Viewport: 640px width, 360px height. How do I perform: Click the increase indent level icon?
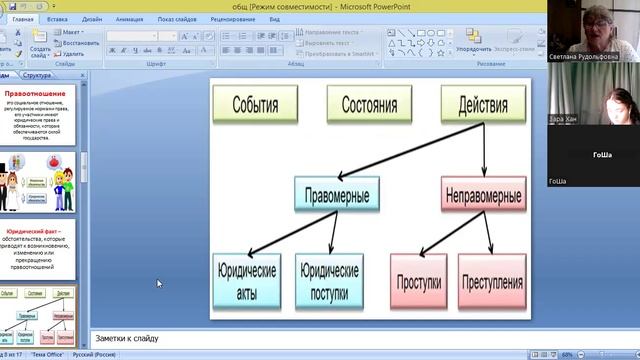(272, 36)
